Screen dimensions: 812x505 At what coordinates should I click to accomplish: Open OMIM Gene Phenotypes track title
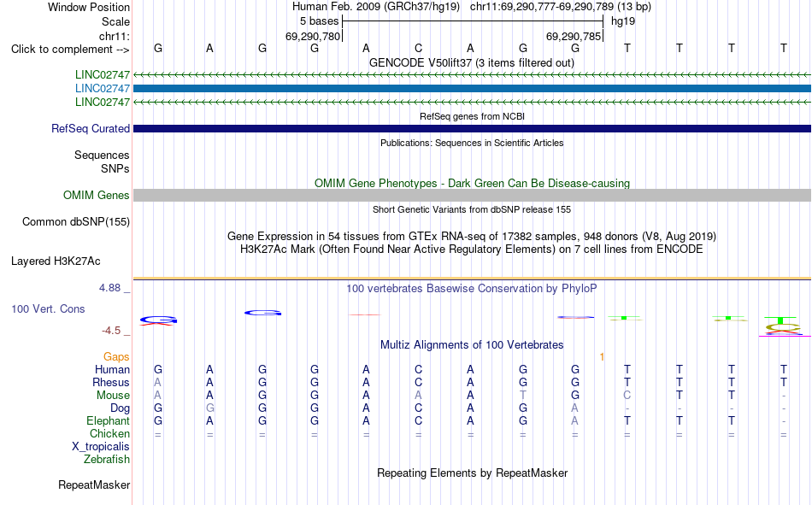[472, 184]
